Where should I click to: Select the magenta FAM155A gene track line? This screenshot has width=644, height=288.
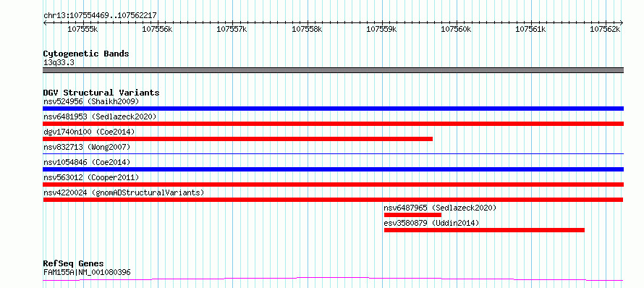(x=333, y=279)
